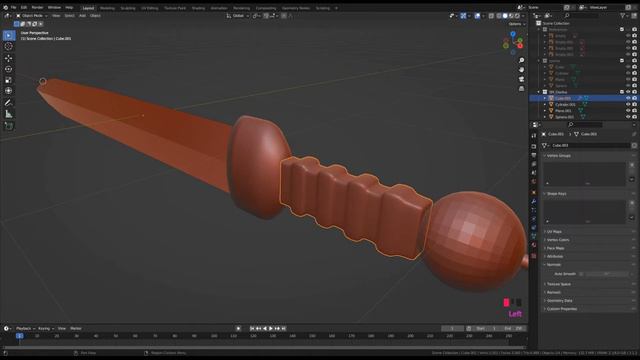Select Sphere.001 in the outliner
The height and width of the screenshot is (360, 640).
[564, 117]
